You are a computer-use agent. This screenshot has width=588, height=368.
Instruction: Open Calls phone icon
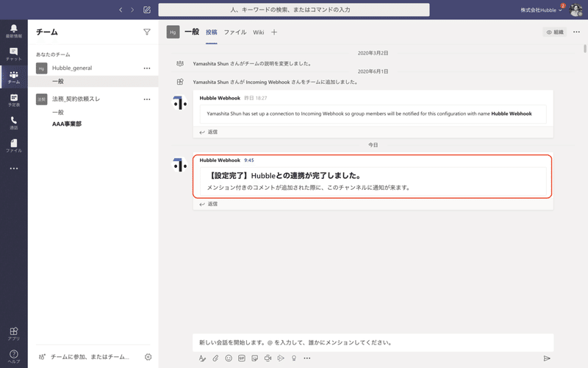pos(14,123)
